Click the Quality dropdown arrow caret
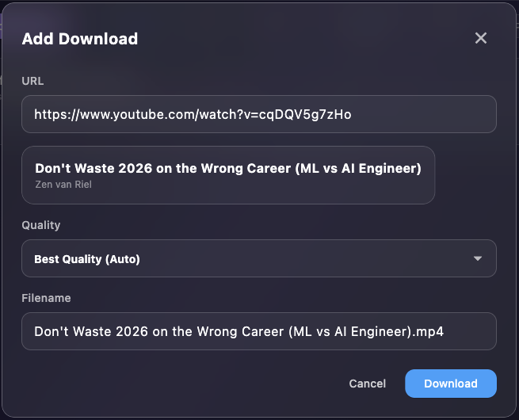Screen dimensions: 519x420 (x=477, y=258)
